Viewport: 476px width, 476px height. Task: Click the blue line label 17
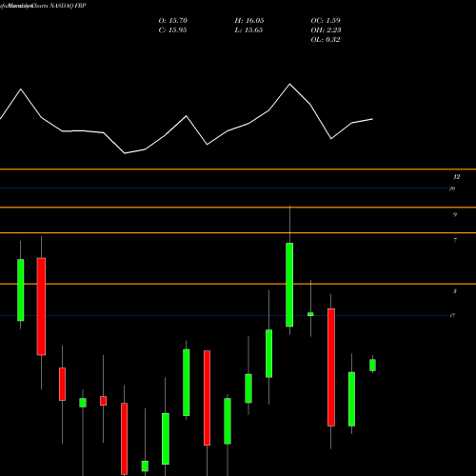tap(452, 315)
